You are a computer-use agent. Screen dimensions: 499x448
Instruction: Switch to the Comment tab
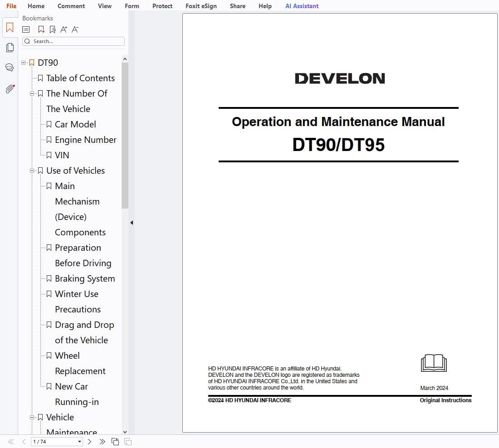71,6
